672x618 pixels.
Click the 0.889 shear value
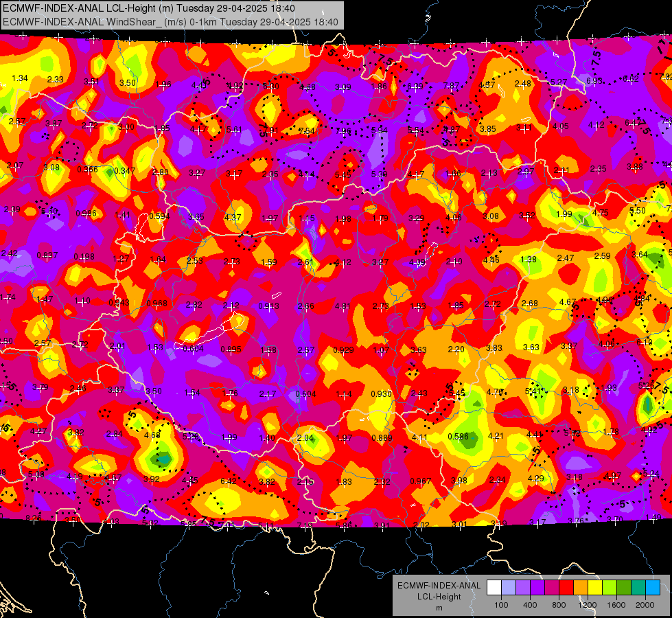click(382, 437)
